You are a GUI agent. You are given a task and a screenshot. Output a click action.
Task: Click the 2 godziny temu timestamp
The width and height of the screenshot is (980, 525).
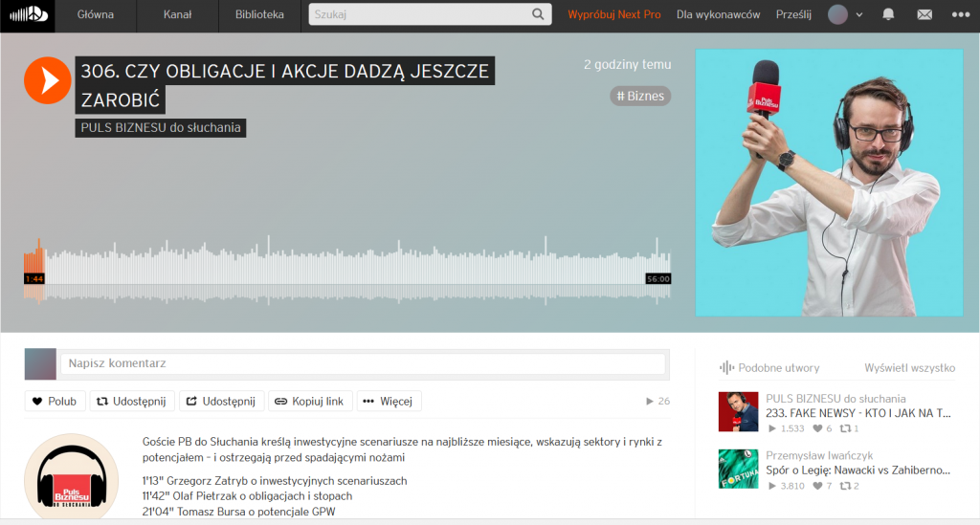pyautogui.click(x=628, y=64)
